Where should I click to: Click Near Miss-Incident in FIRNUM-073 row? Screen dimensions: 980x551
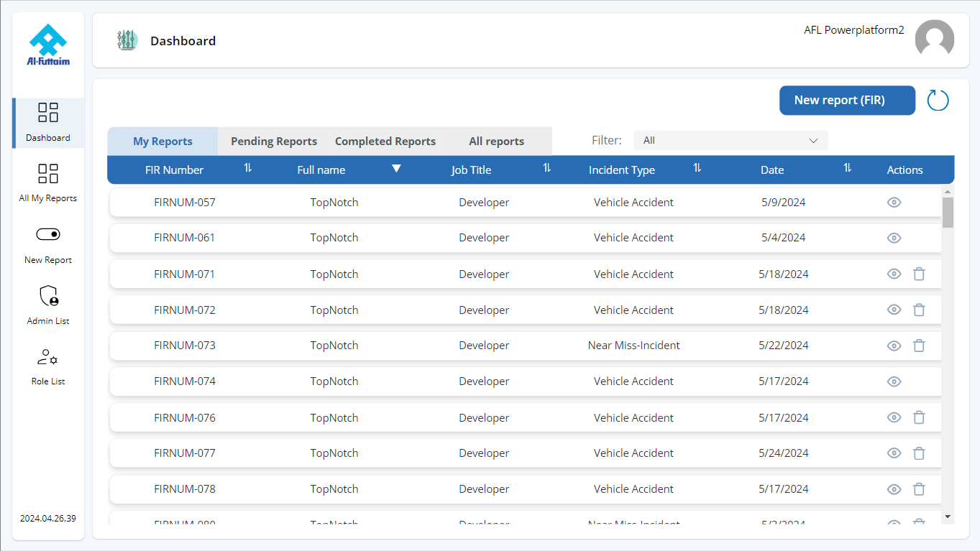(633, 346)
